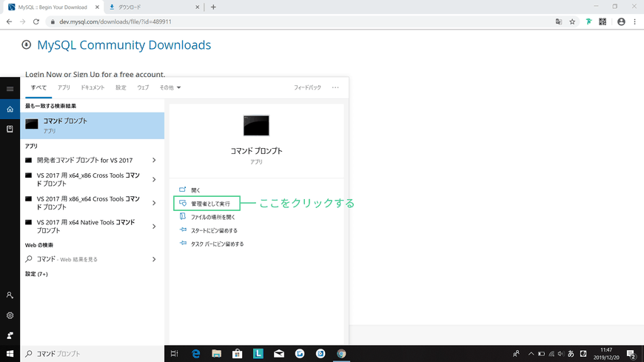Screen dimensions: 644x362
Task: Open the L app on taskbar
Action: [x=258, y=353]
